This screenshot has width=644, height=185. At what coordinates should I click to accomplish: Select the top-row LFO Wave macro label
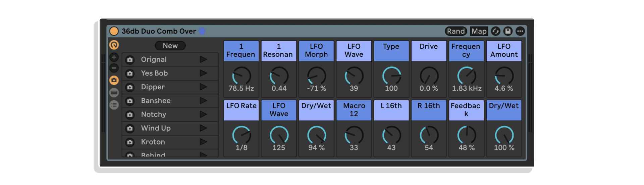tap(354, 51)
